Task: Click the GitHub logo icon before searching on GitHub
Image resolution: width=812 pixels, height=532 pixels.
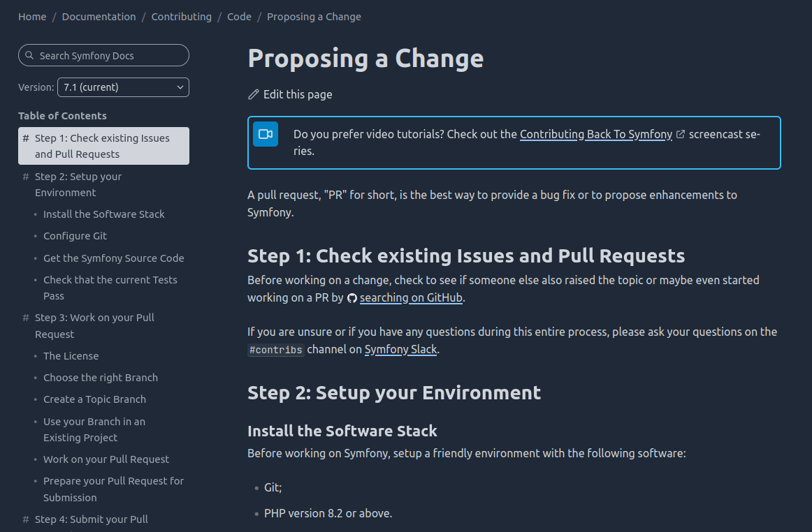Action: (352, 298)
